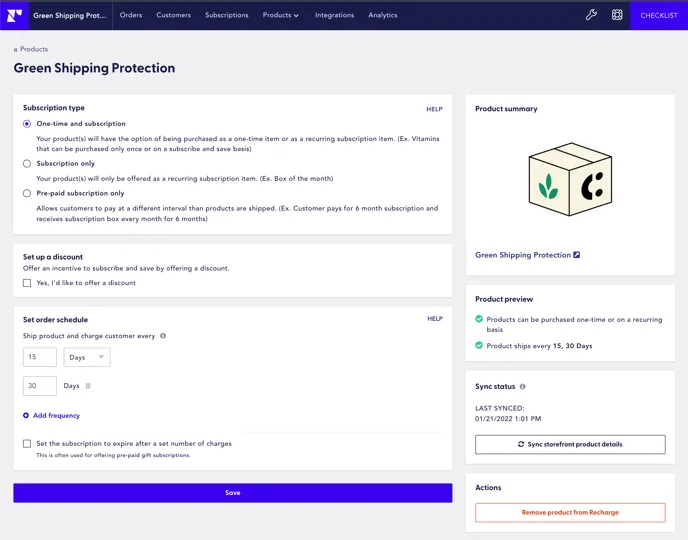
Task: Expand the Products menu in navigation
Action: point(280,15)
